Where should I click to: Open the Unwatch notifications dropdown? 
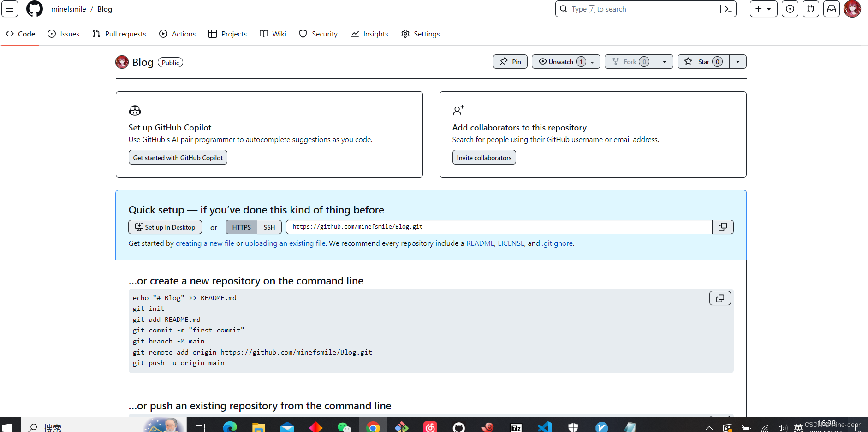(566, 62)
